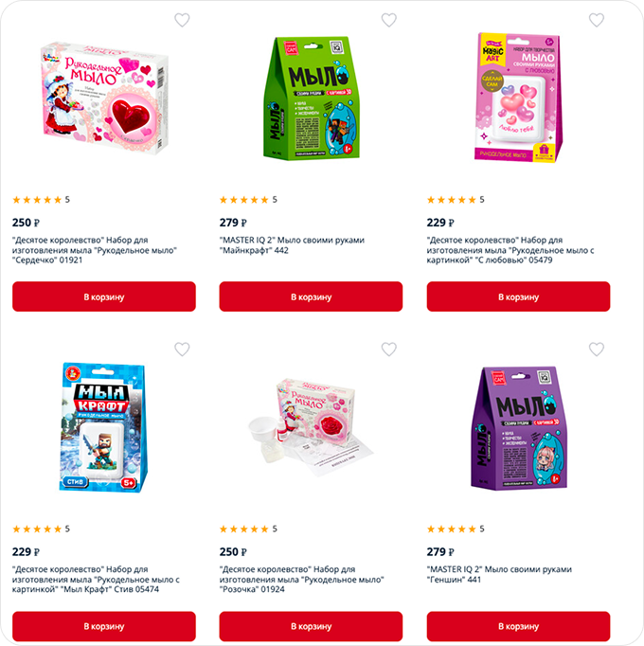Favorite the Геншин 441 soap kit
644x646 pixels.
(x=597, y=349)
